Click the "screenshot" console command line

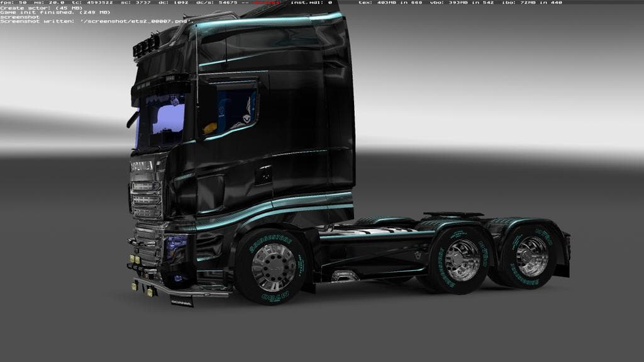(19, 17)
